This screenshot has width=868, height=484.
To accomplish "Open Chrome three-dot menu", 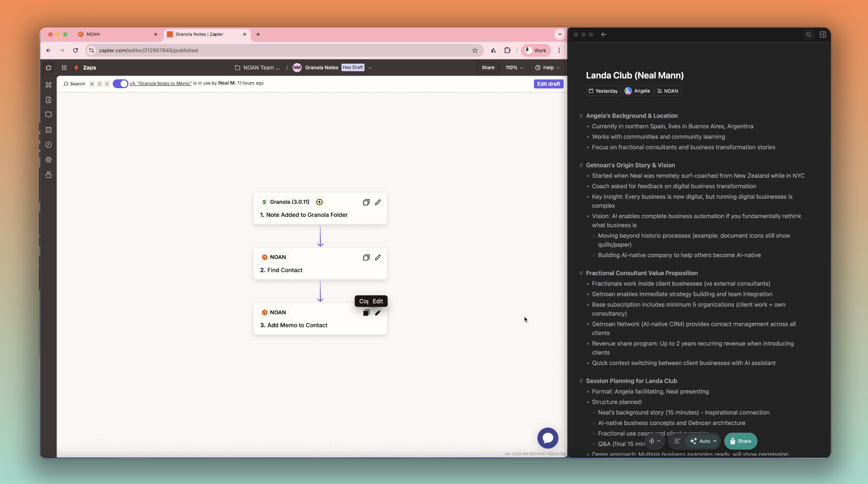I will click(x=559, y=51).
